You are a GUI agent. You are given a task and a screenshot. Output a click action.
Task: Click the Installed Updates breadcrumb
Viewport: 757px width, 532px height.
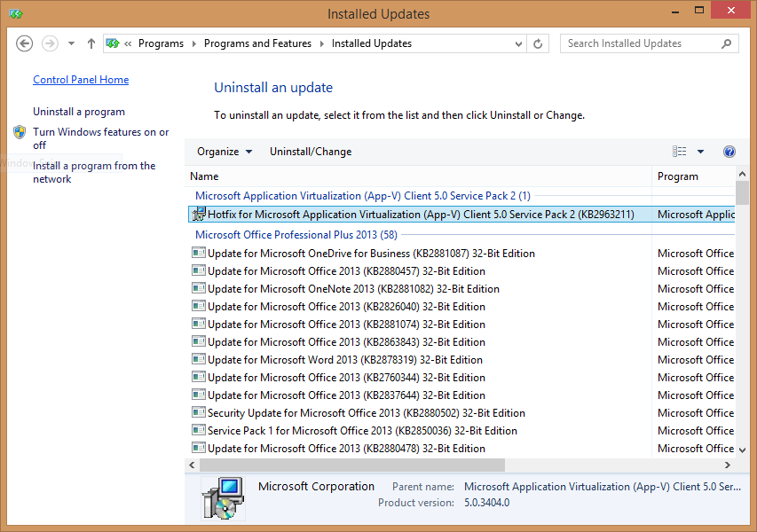point(372,43)
